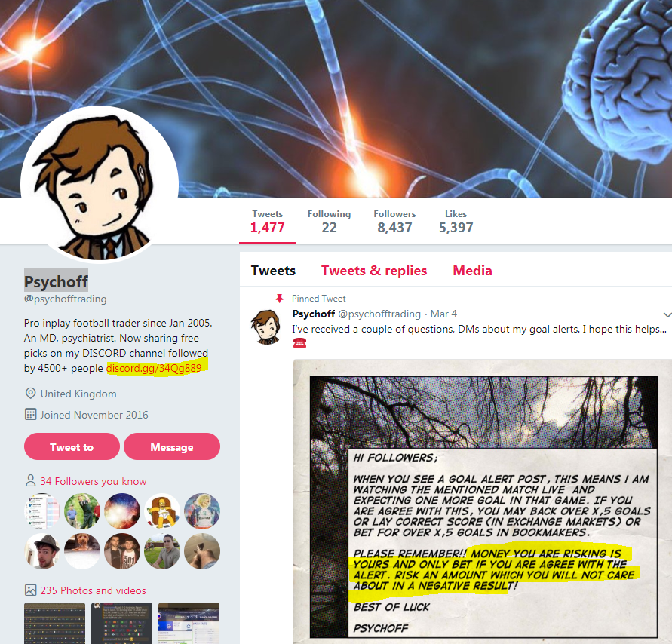Click the red telephone emoji in the pinned tweet
This screenshot has height=644, width=672.
pos(299,343)
